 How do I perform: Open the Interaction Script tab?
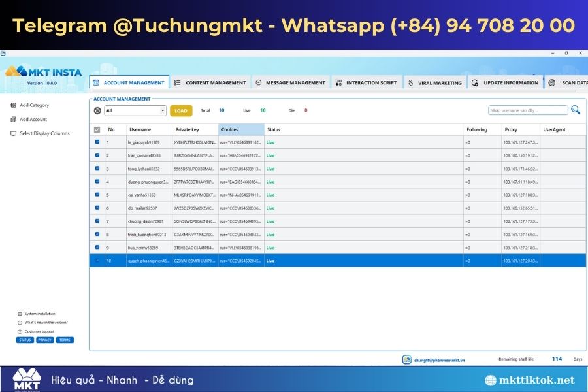[366, 82]
